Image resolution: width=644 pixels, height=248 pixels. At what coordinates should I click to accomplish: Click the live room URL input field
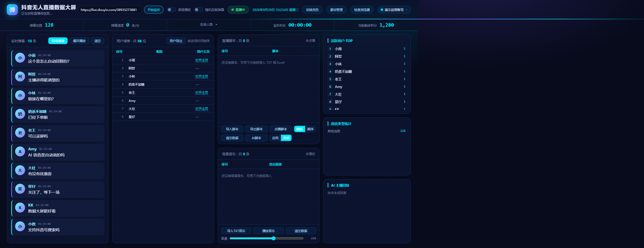coord(109,10)
